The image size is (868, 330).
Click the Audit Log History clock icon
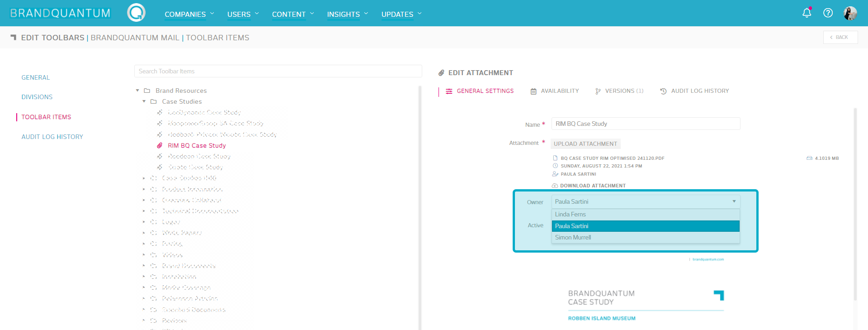click(663, 91)
